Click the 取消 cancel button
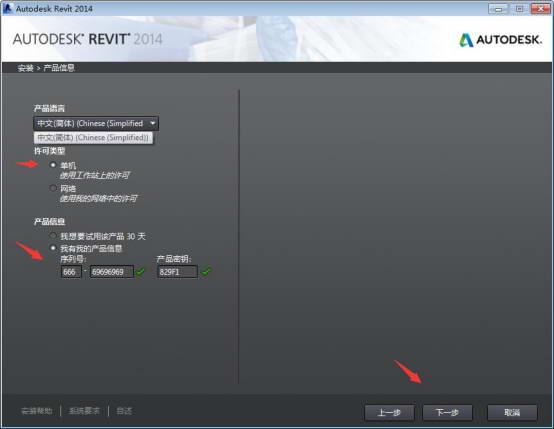The width and height of the screenshot is (554, 429). coord(512,412)
